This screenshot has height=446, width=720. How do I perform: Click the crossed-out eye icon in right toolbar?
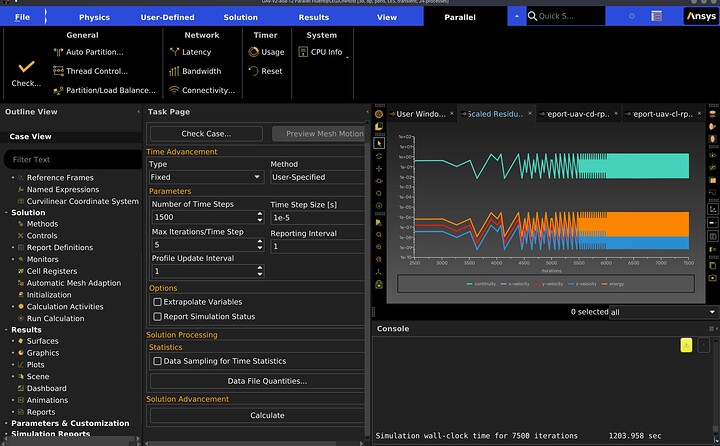pyautogui.click(x=712, y=168)
